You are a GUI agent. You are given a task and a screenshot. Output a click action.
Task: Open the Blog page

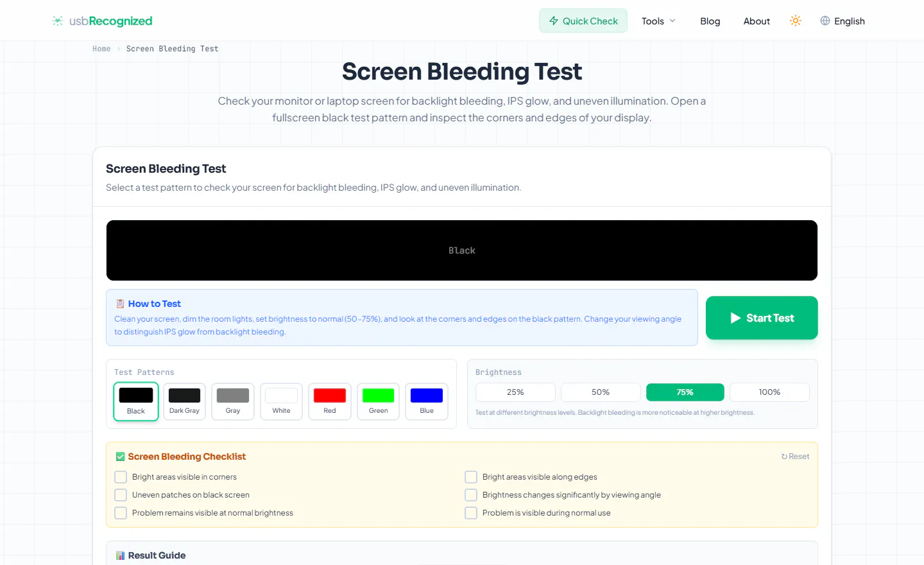710,21
